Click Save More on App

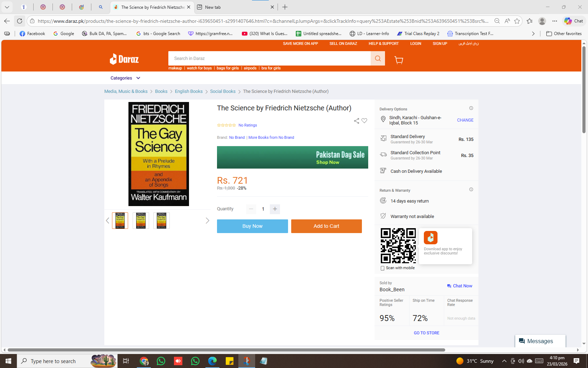coord(300,43)
